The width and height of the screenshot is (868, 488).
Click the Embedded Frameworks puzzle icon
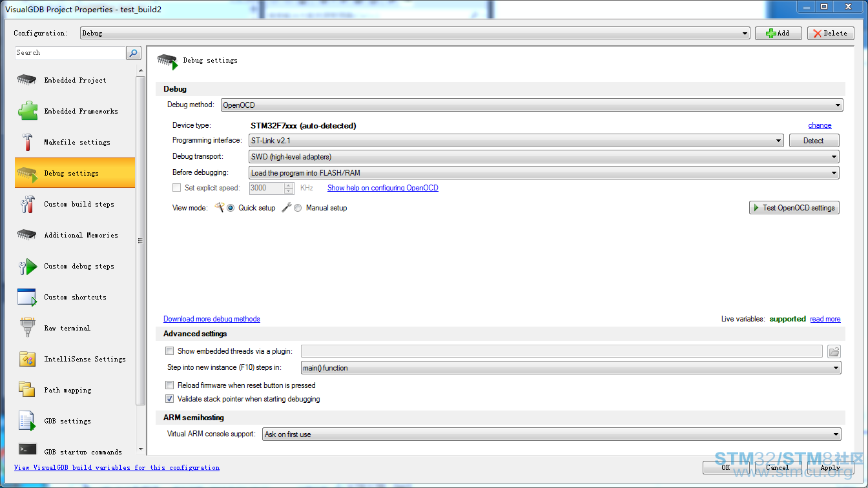(27, 111)
